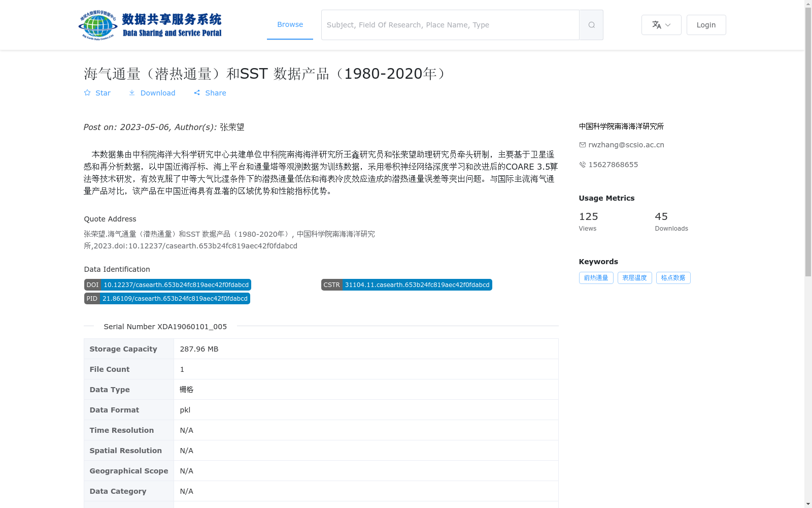Viewport: 812px width, 508px height.
Task: Click the institute name 中国科学院南海海洋研究所
Action: [x=621, y=126]
